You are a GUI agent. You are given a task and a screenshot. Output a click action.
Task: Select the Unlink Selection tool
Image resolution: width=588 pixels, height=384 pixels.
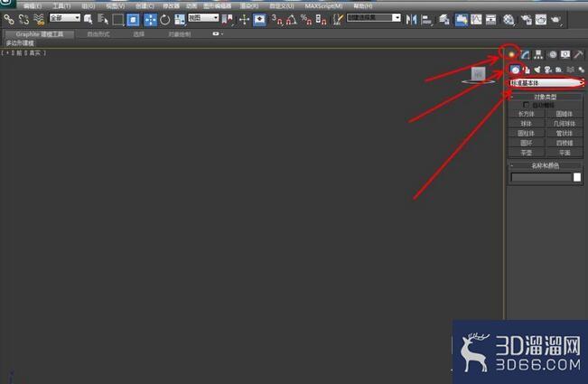point(23,19)
